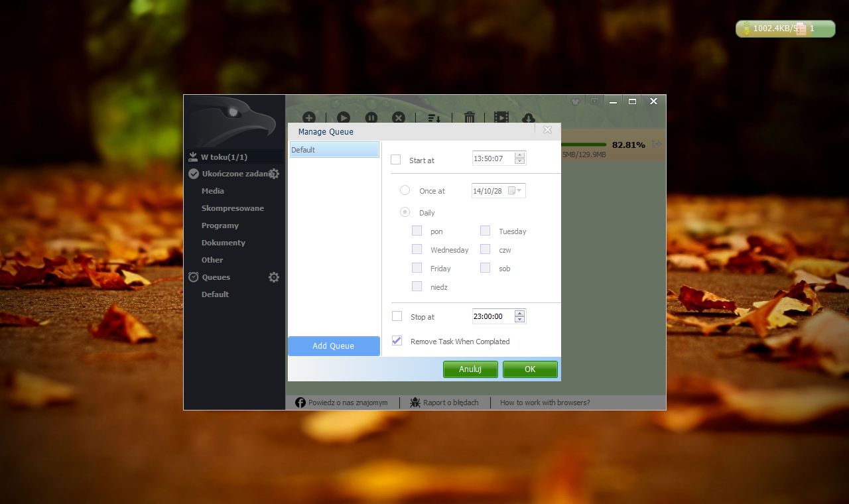The height and width of the screenshot is (504, 849).
Task: Tick the pon day checkbox
Action: tap(417, 231)
